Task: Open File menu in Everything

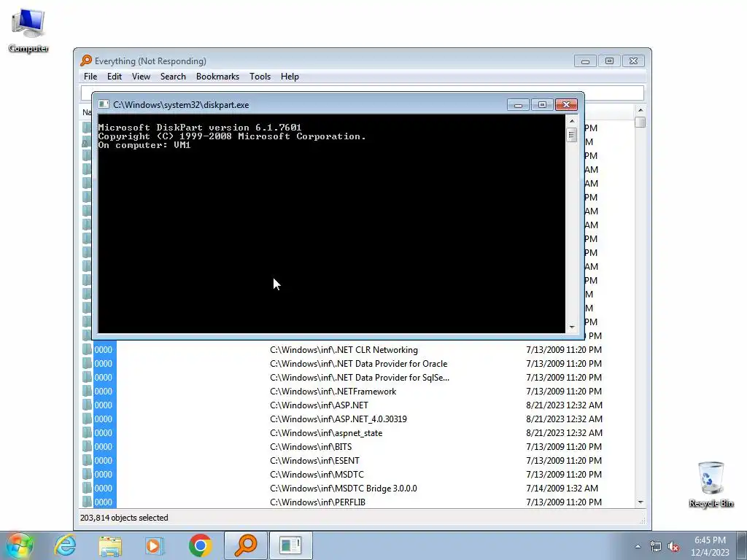Action: (x=90, y=76)
